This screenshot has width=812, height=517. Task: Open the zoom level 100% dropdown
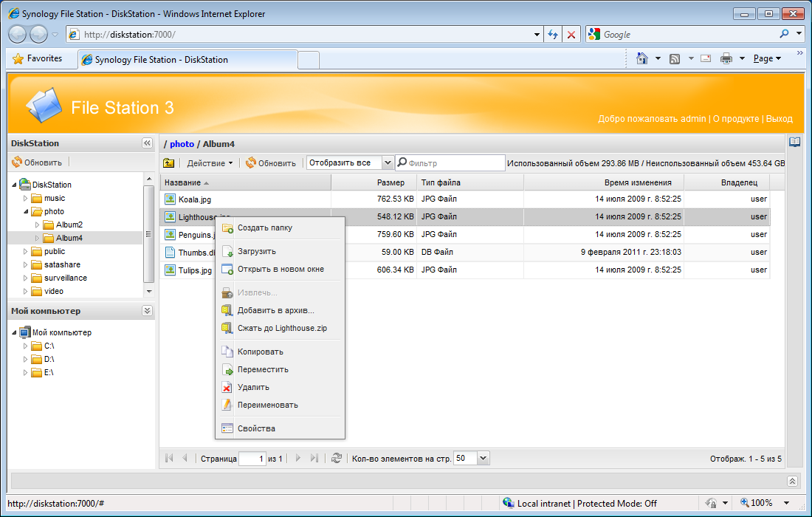(x=786, y=503)
